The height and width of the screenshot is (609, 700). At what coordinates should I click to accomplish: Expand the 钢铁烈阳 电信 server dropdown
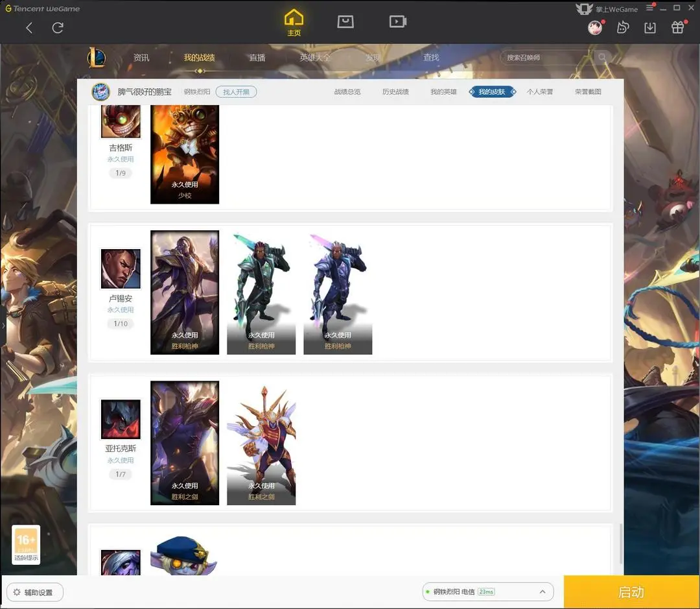point(488,592)
